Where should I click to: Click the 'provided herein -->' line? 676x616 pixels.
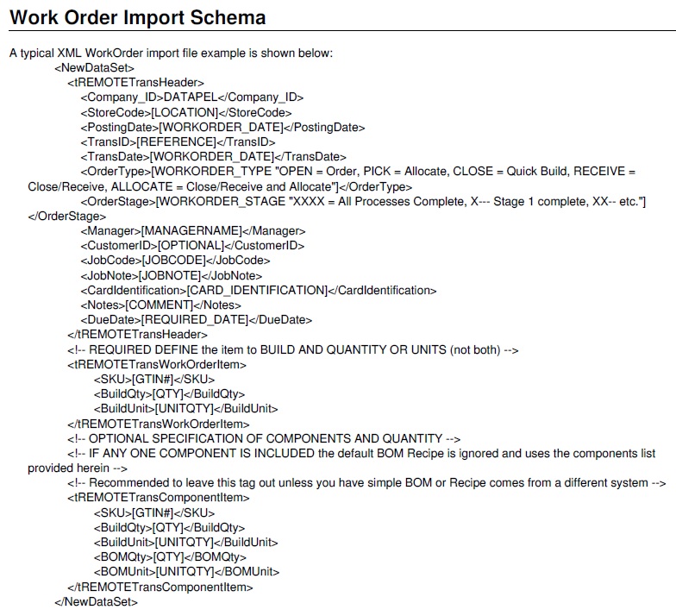click(78, 468)
